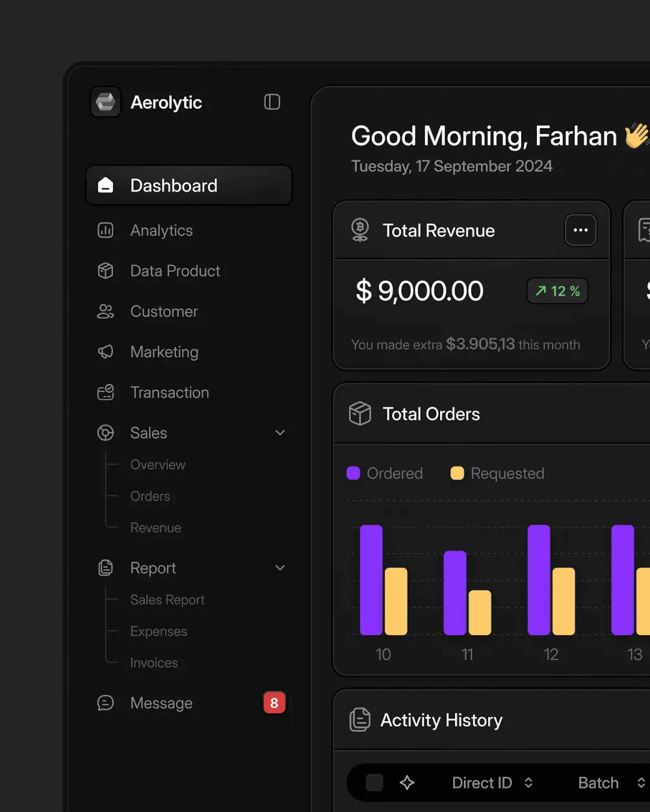Click the 12 % growth badge

(x=558, y=291)
